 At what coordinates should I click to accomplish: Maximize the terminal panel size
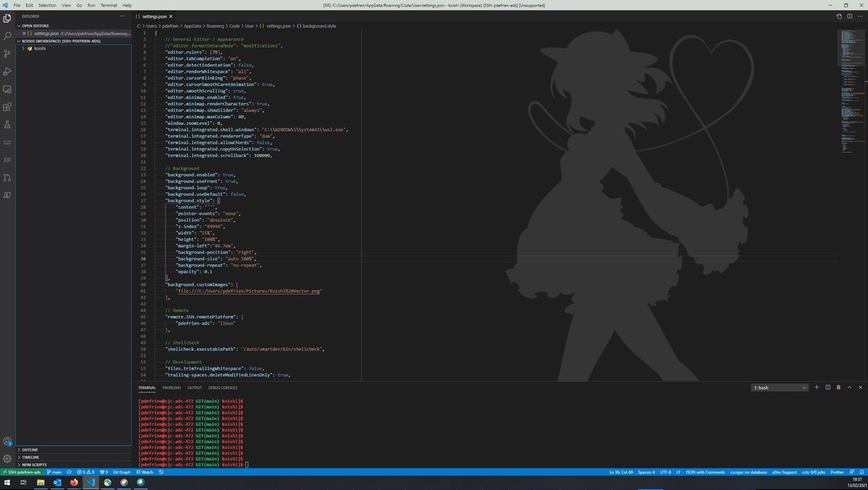point(849,387)
